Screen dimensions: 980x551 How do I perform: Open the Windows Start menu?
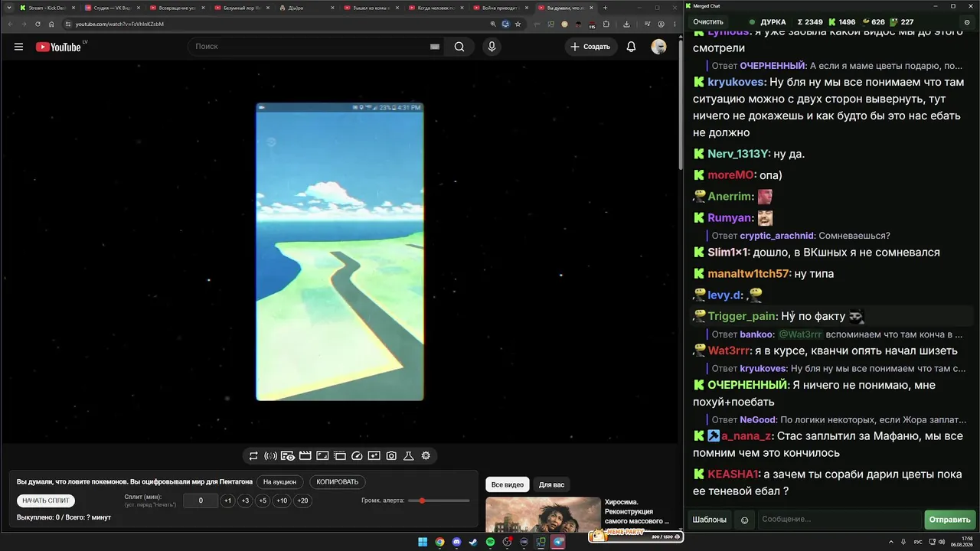tap(423, 543)
